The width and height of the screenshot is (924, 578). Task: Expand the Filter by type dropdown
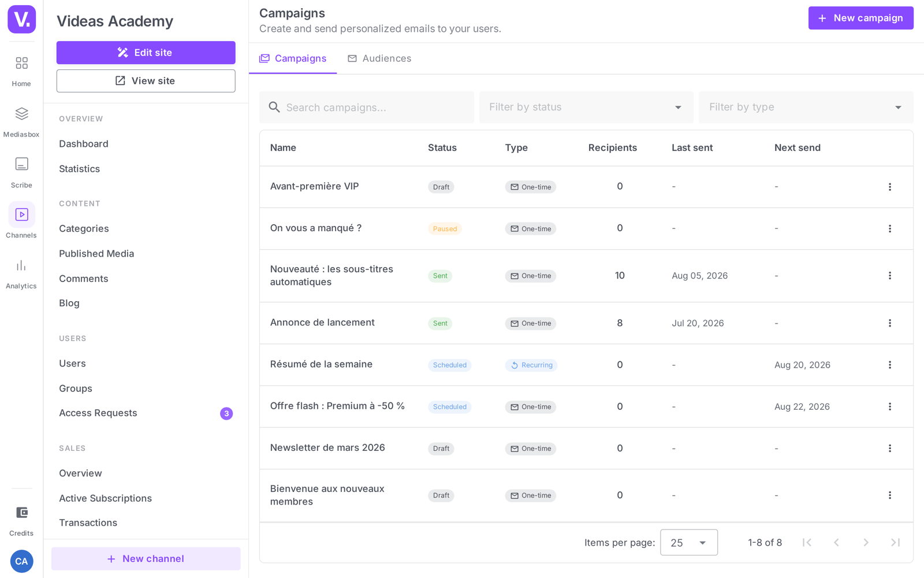pos(806,107)
